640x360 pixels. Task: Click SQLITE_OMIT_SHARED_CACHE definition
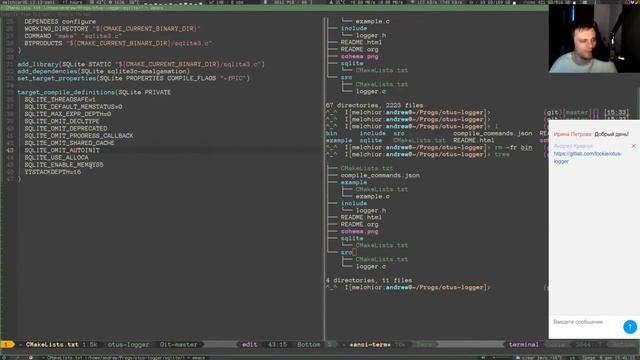[69, 143]
